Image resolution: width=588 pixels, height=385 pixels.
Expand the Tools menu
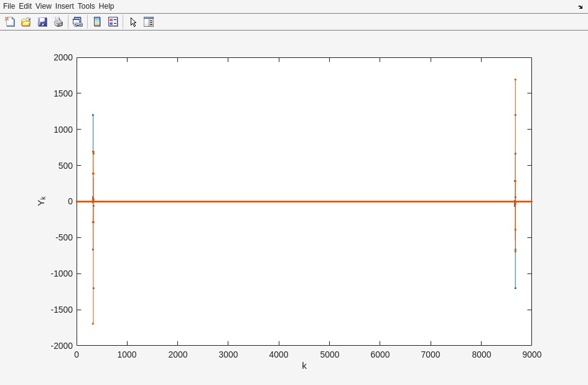pos(86,6)
